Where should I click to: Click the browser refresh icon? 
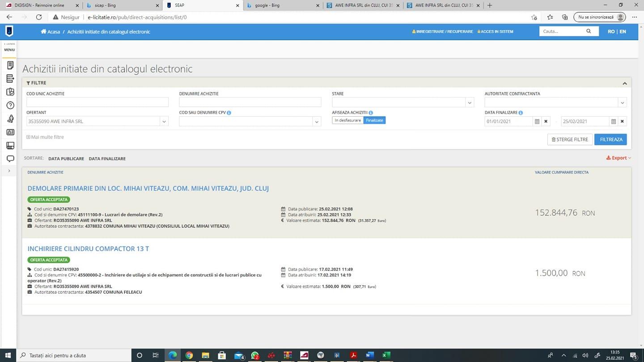(x=39, y=17)
